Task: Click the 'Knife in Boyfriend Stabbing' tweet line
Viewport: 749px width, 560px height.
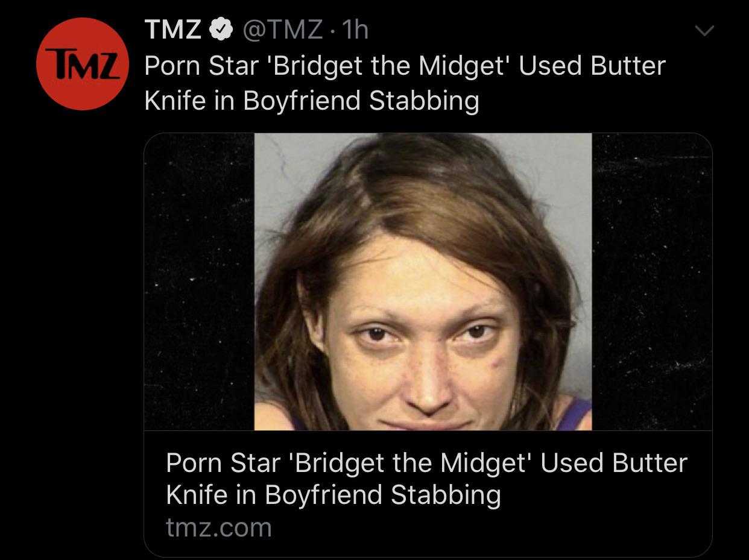Action: [312, 101]
